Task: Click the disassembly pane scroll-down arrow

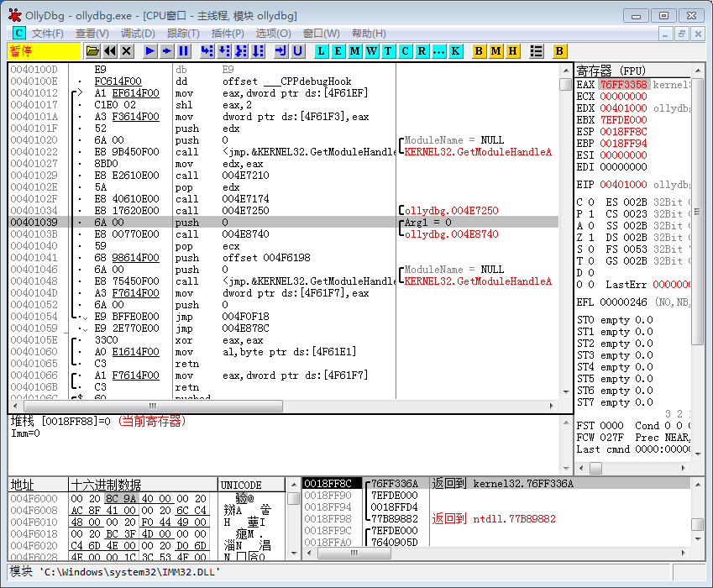Action: pyautogui.click(x=566, y=392)
